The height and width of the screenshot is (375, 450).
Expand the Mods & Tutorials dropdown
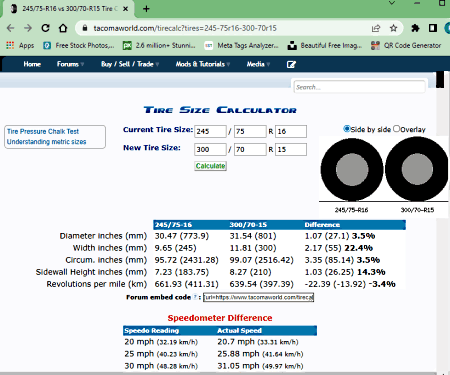pos(203,64)
